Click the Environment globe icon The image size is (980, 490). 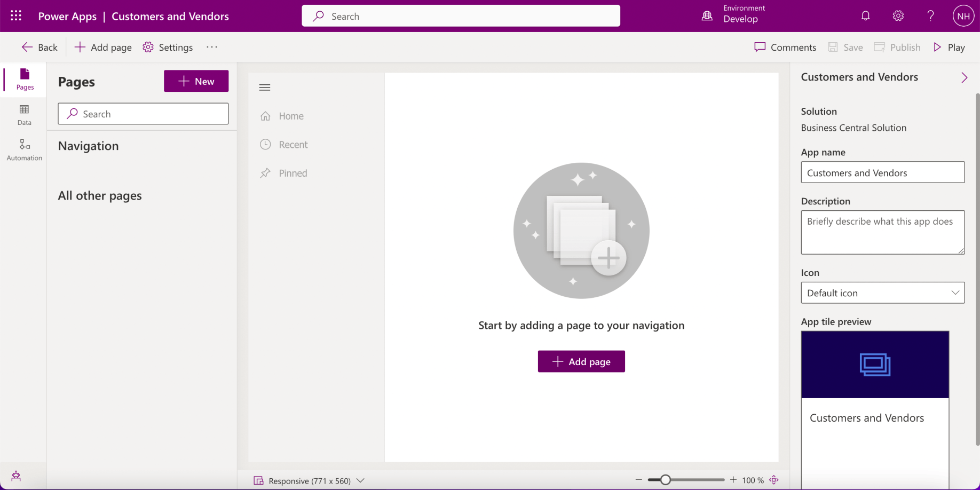[x=707, y=16]
